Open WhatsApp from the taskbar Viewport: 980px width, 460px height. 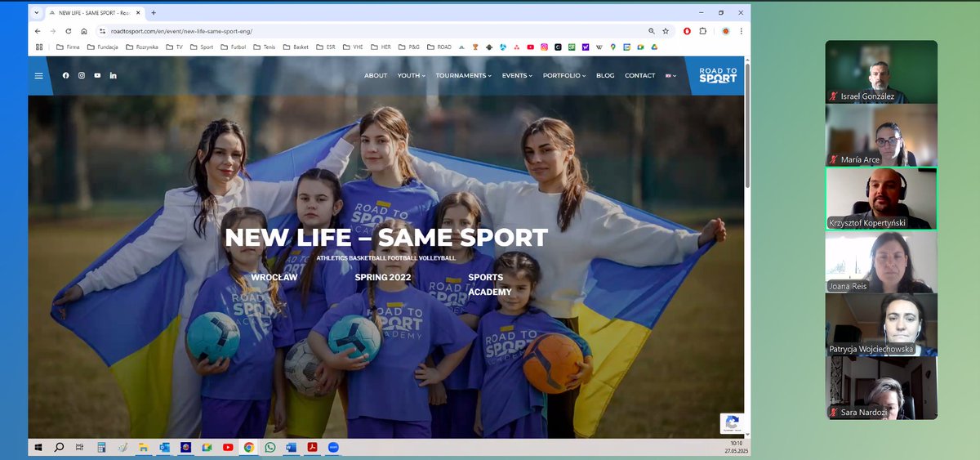point(269,447)
